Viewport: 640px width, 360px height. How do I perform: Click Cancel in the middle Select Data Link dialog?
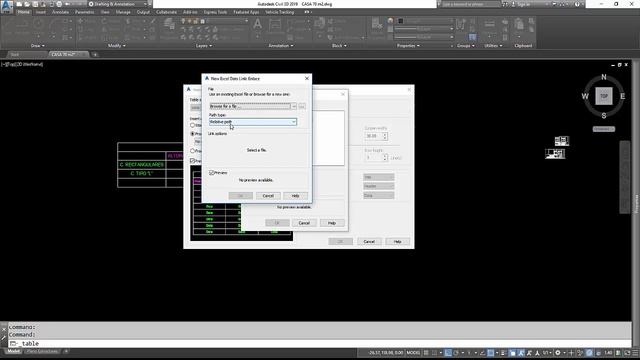(304, 223)
